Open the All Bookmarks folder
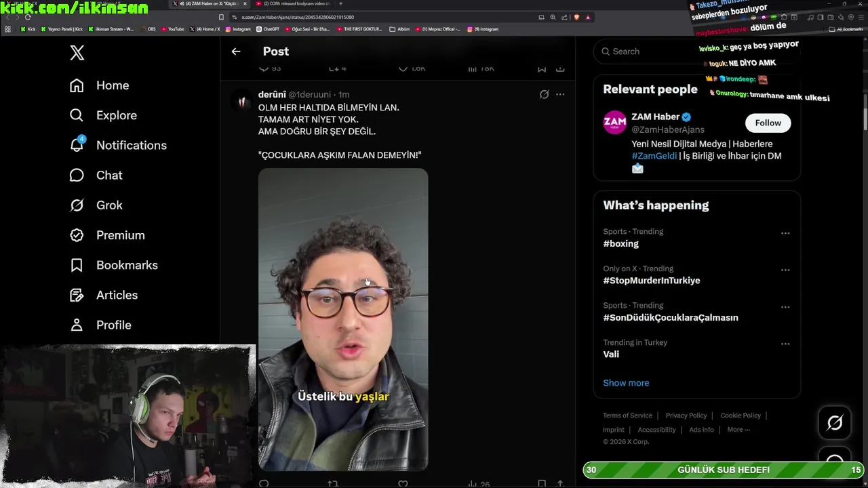Viewport: 868px width, 488px height. [x=847, y=29]
